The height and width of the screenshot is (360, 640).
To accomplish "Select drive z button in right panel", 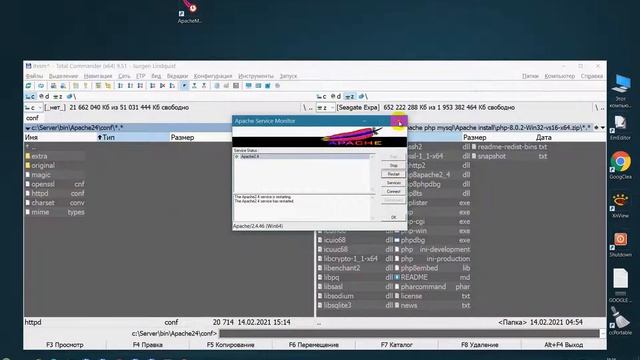I will (349, 97).
